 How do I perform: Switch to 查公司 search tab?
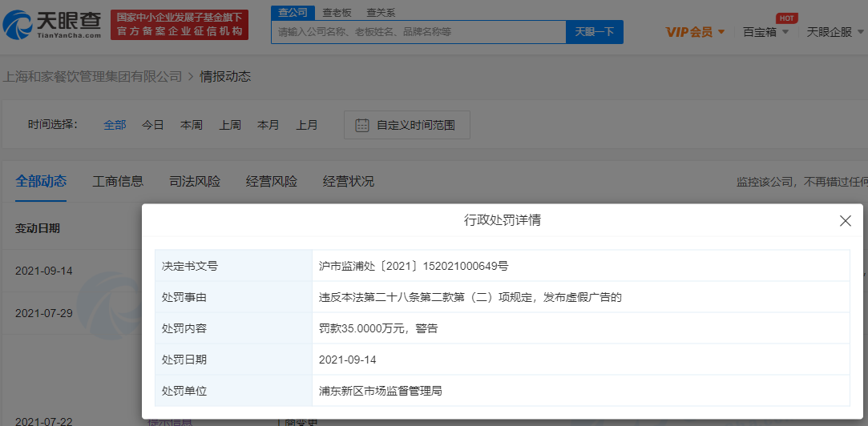[x=293, y=13]
